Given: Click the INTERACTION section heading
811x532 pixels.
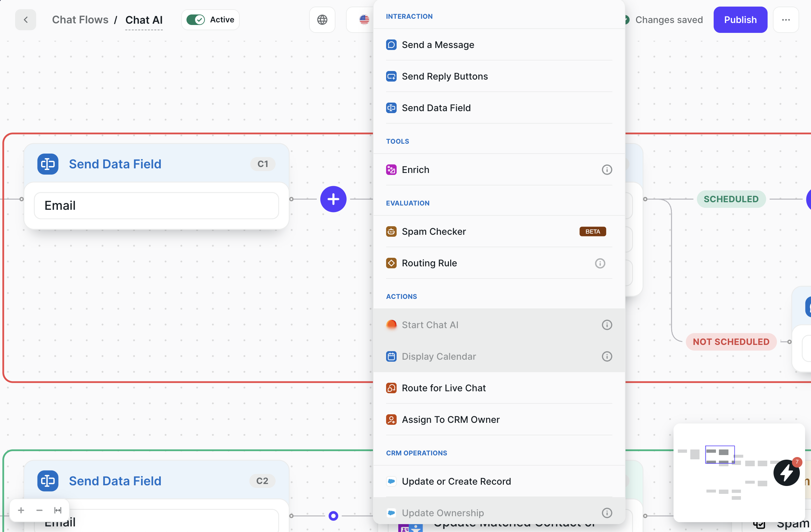Looking at the screenshot, I should pos(409,16).
